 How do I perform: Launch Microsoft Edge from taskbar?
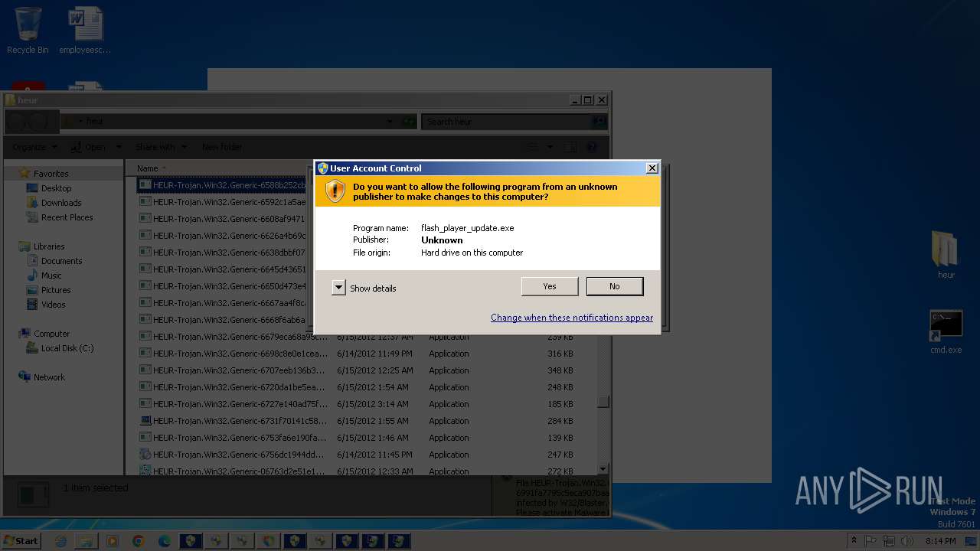coord(165,541)
